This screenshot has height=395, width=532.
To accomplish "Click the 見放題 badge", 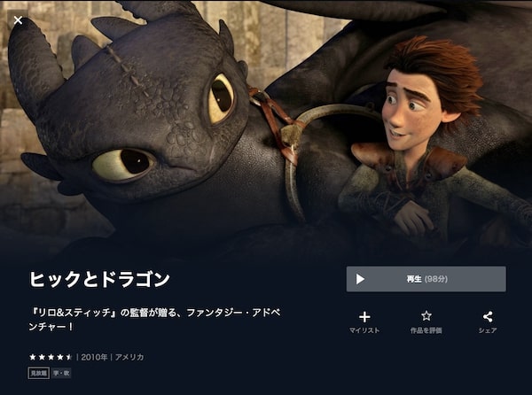I will (x=39, y=374).
